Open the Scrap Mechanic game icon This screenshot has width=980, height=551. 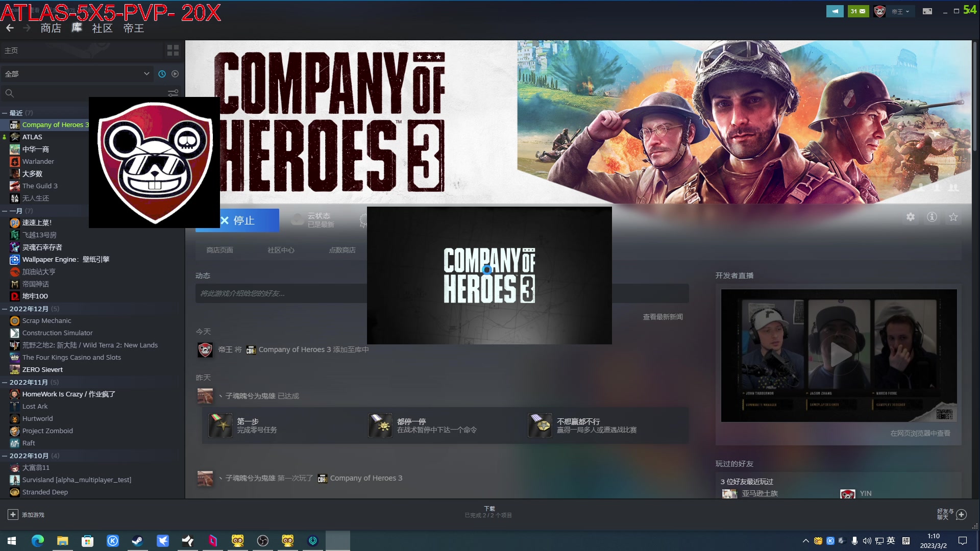click(x=15, y=321)
